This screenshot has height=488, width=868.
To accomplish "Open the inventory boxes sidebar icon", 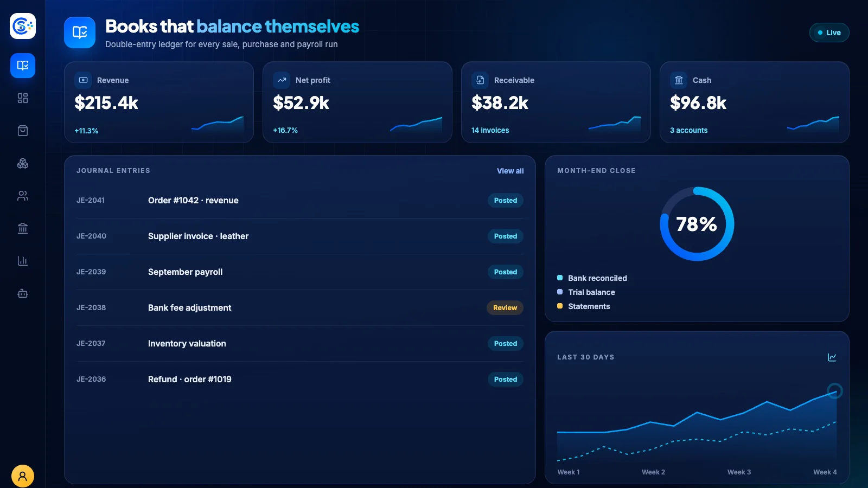I will (x=23, y=163).
